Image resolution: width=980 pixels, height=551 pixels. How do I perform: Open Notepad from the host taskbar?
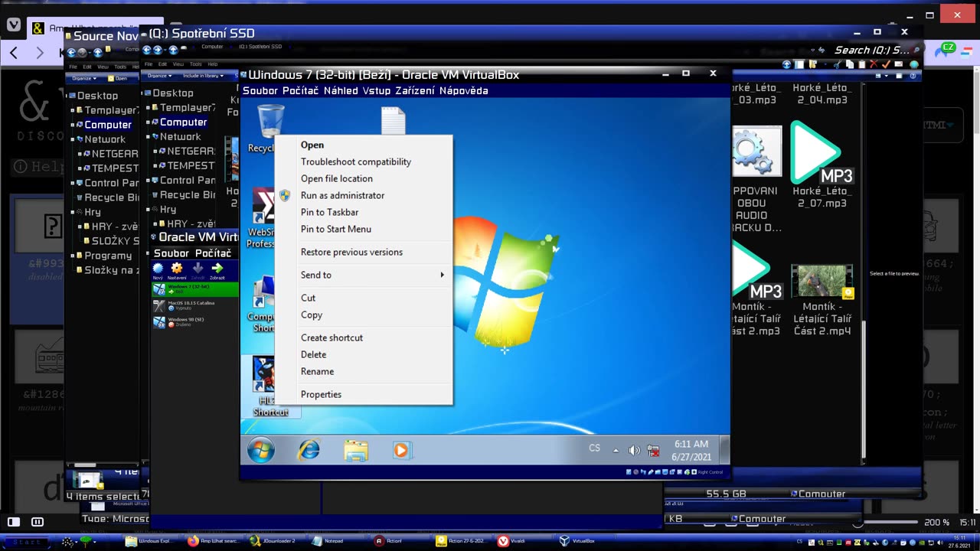click(x=338, y=540)
